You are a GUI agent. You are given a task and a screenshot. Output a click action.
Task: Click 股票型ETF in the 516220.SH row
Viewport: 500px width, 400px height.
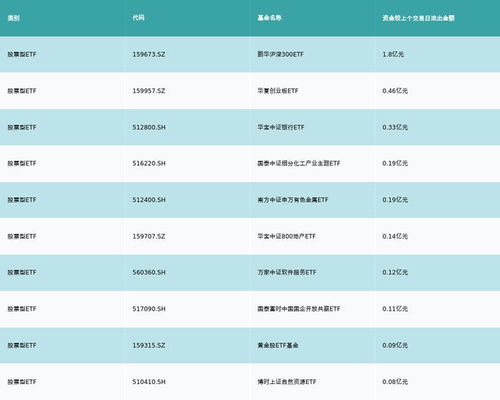22,163
